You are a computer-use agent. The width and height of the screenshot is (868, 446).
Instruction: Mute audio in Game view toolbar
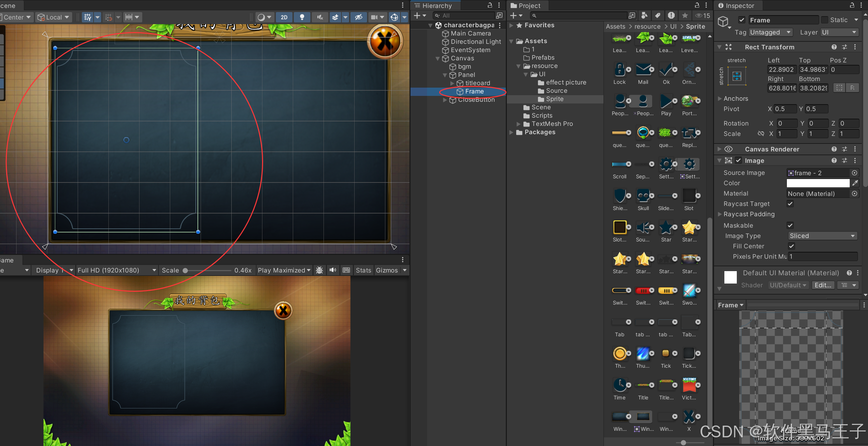pos(332,270)
